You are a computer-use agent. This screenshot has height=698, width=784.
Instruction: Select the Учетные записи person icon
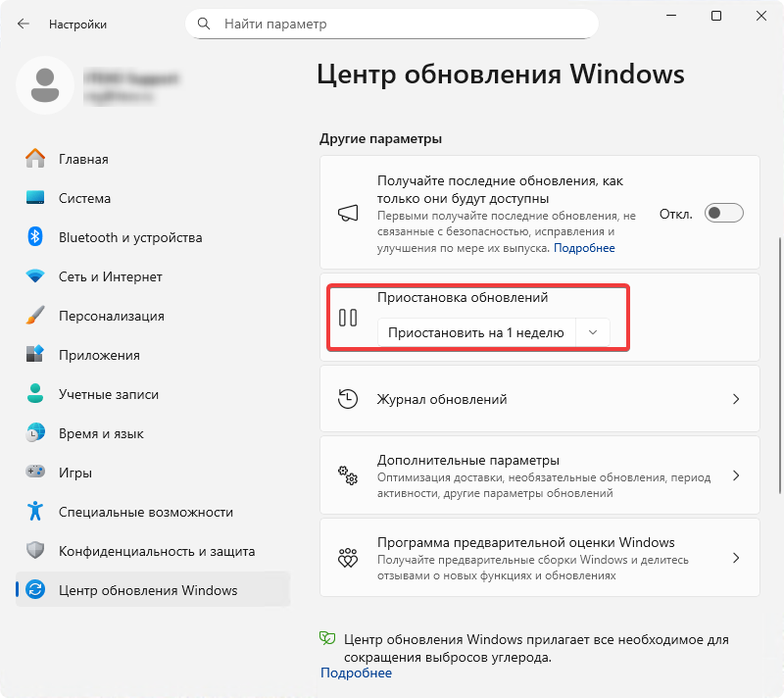tap(33, 394)
